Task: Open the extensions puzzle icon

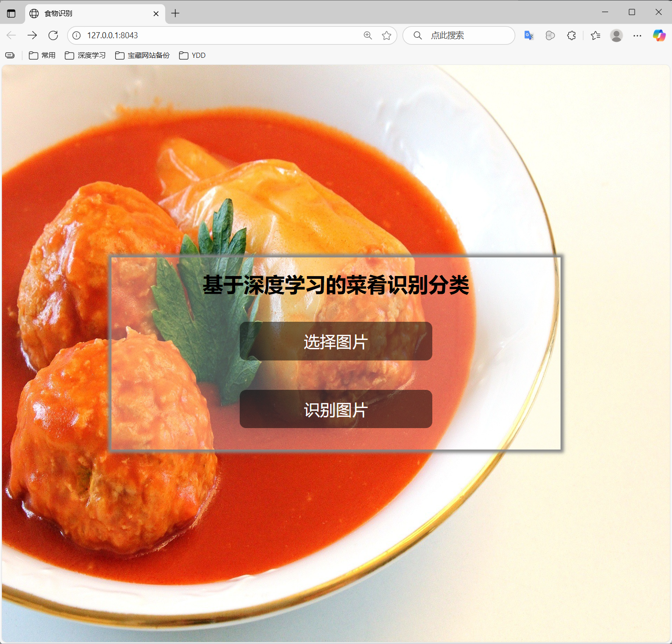Action: point(571,35)
